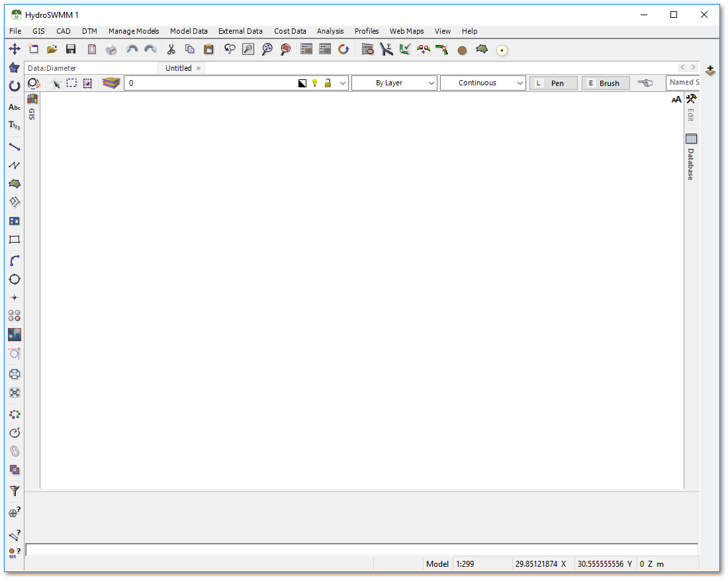Open the CAD menu
This screenshot has height=580, width=728.
click(63, 31)
